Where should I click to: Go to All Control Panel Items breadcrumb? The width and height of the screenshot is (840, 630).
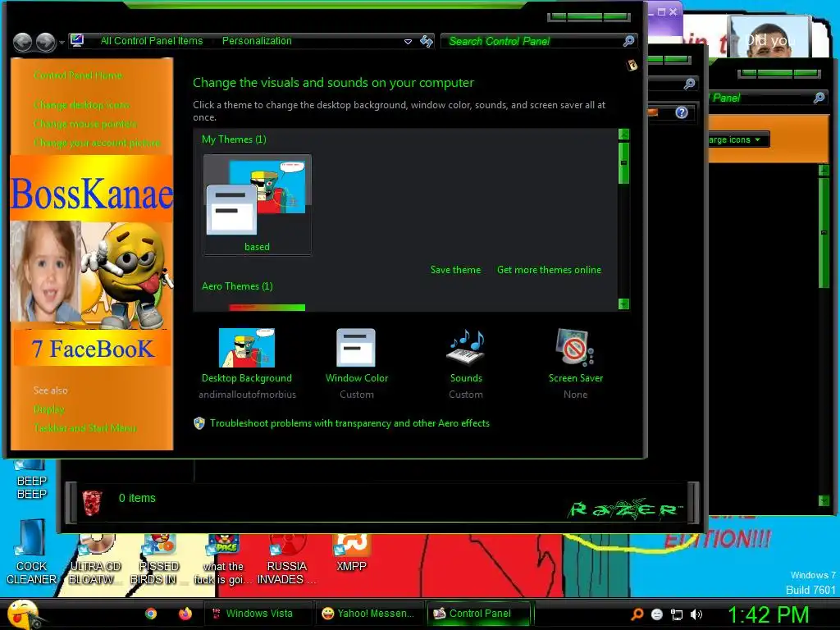coord(152,41)
